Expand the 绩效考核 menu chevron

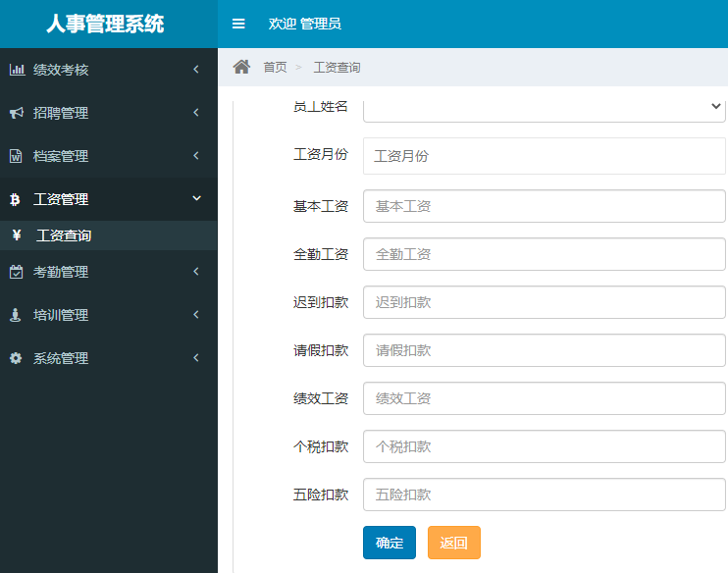coord(196,70)
